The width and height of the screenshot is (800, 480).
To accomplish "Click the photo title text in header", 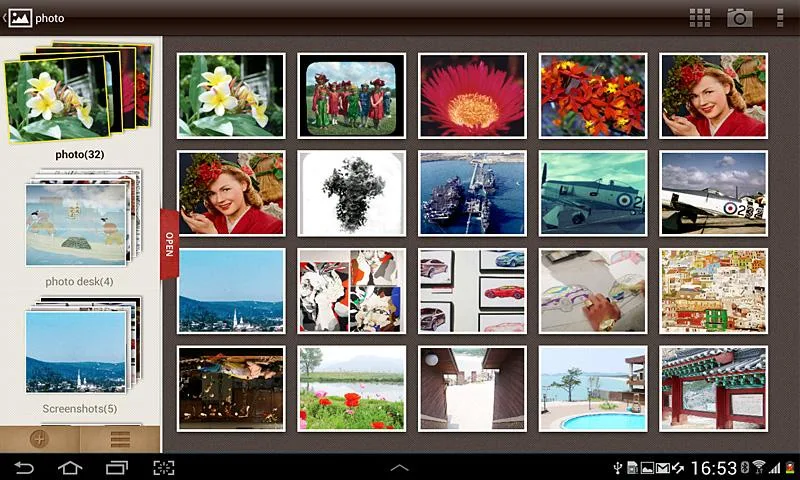I will click(49, 18).
